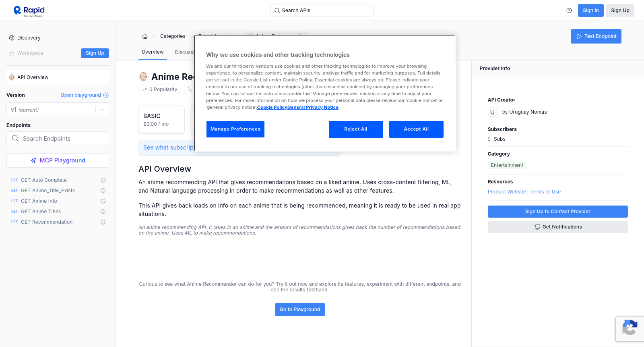The width and height of the screenshot is (644, 347).
Task: Focus the Search APIs field
Action: 322,10
